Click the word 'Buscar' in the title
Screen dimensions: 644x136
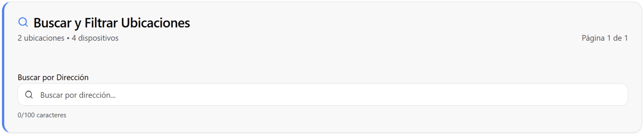point(52,23)
